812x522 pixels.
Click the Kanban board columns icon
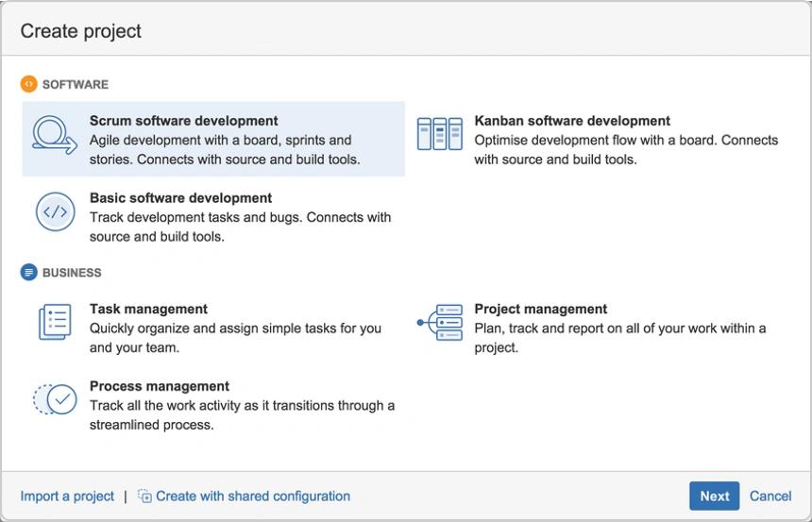[440, 134]
